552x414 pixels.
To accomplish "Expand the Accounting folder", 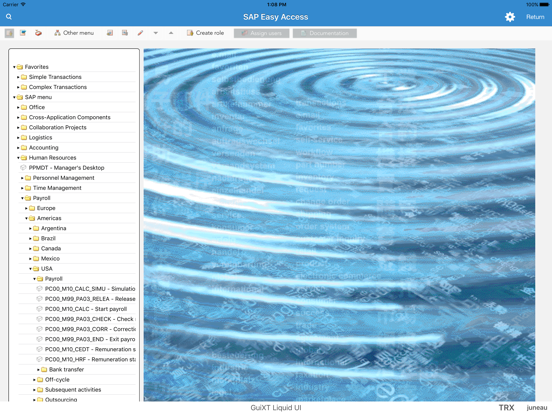I will coord(18,148).
